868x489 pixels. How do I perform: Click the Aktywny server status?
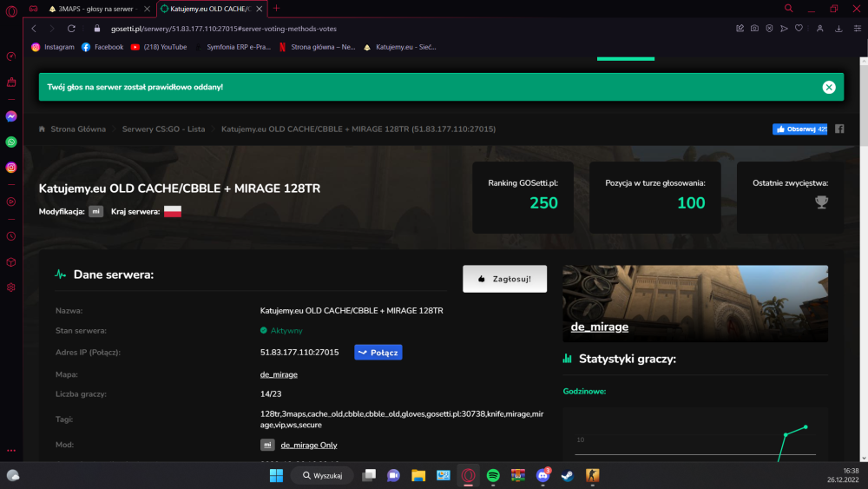click(281, 331)
